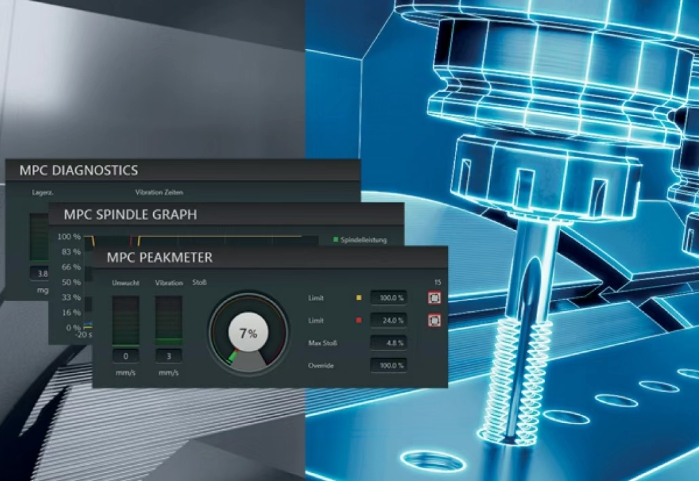The image size is (699, 481).
Task: Select the Unwucht value box showing 0
Action: point(125,356)
